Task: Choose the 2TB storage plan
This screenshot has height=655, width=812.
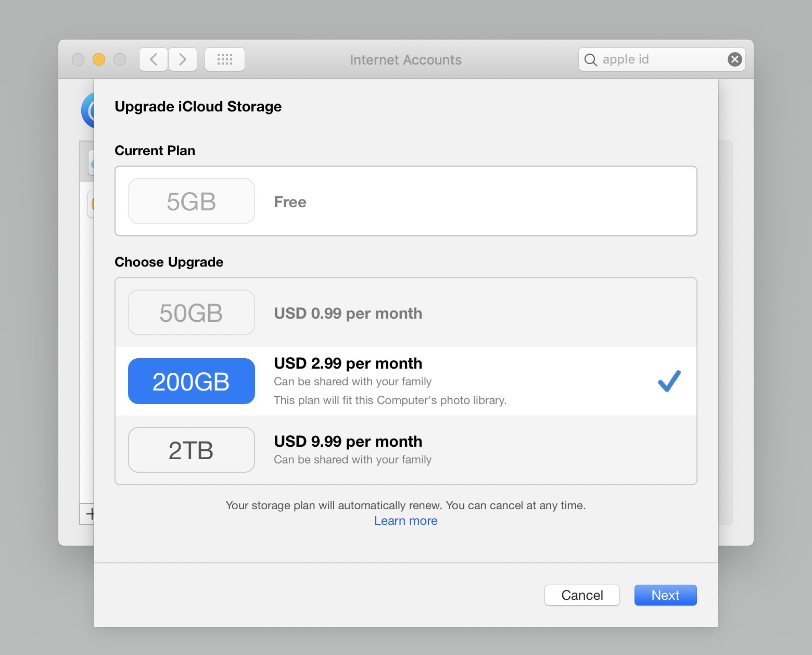Action: pos(406,450)
